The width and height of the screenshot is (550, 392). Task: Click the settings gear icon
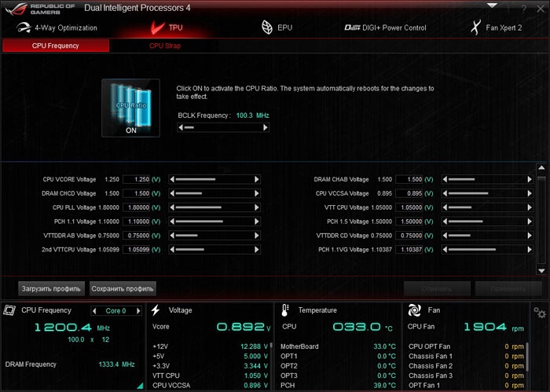(540, 312)
